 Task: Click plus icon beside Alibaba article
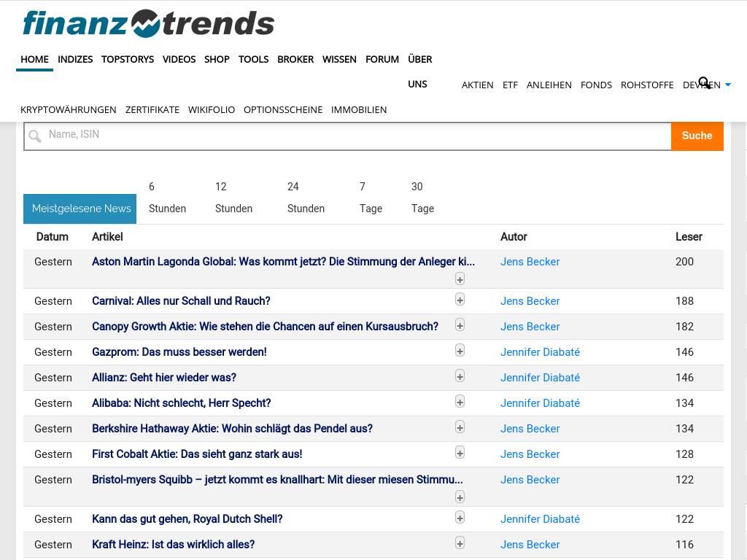(460, 402)
